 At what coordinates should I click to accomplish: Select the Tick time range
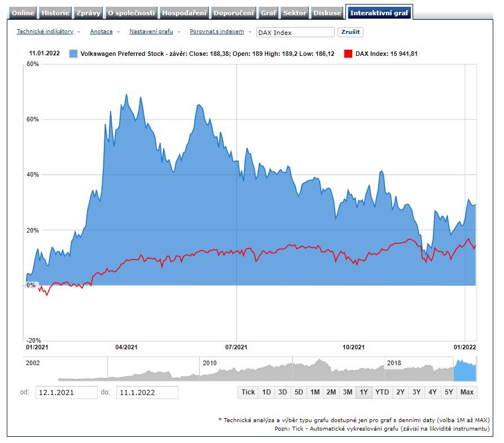tap(248, 392)
